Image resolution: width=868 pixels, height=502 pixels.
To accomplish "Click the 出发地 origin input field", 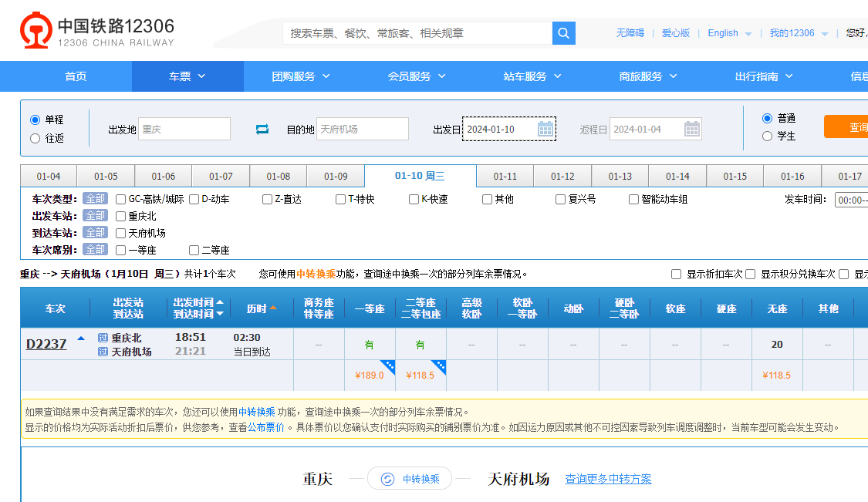I will (184, 129).
